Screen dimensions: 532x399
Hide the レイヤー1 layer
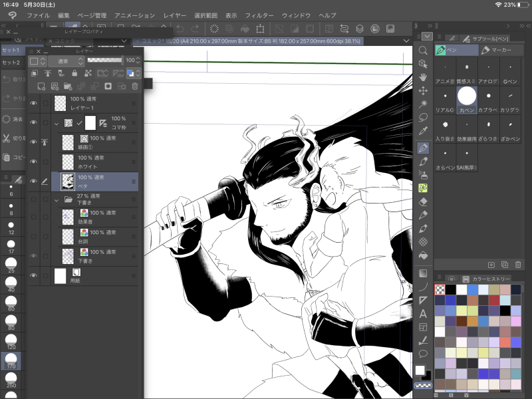click(33, 104)
